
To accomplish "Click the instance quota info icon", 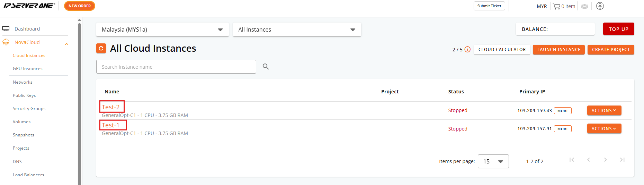I will tap(467, 49).
